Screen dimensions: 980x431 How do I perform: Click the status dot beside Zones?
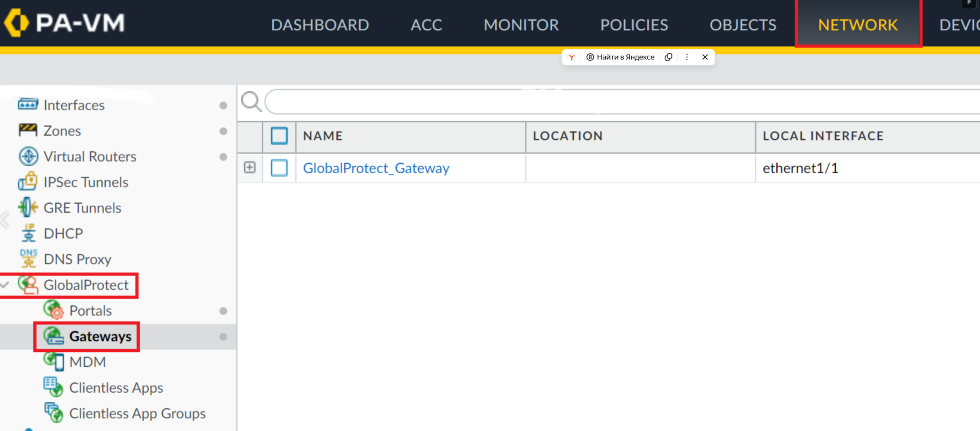pos(223,131)
